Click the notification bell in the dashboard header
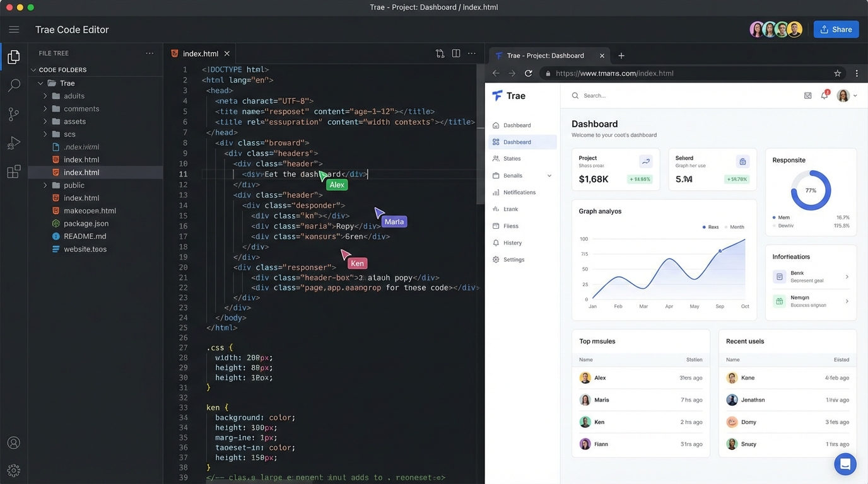This screenshot has height=484, width=868. pos(825,95)
